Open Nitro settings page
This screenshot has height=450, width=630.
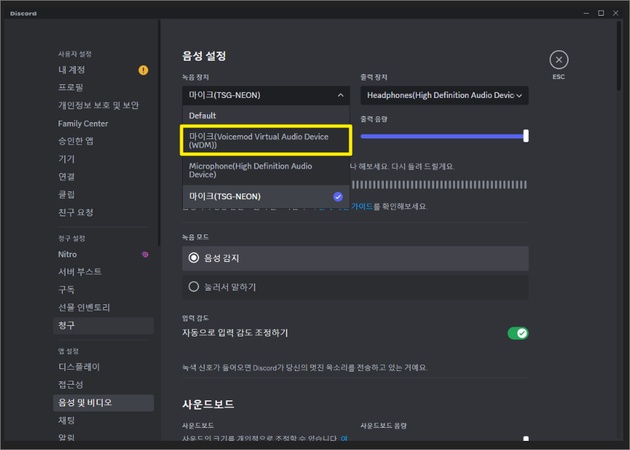point(68,254)
